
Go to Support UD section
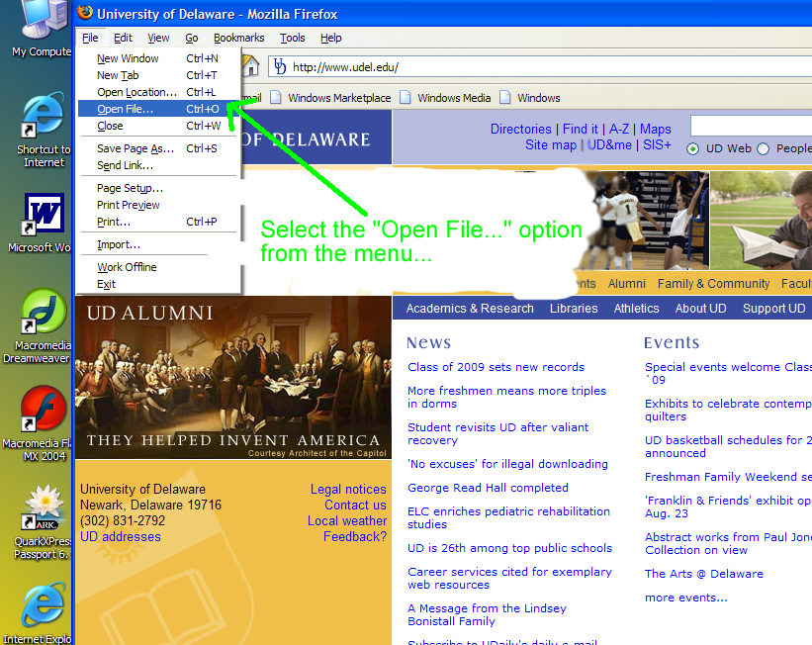click(x=773, y=309)
